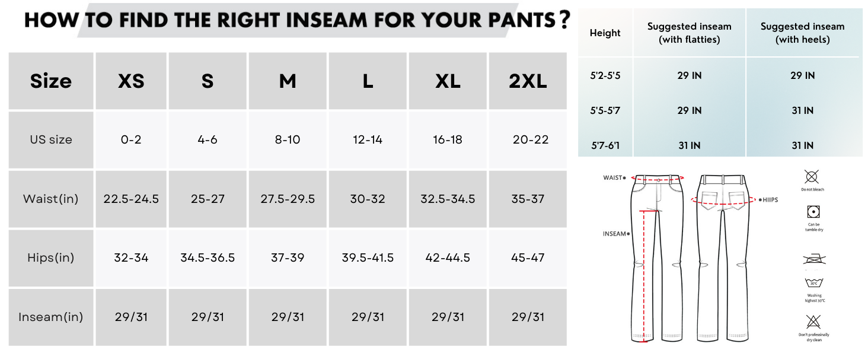Viewport: 868px width, 356px height.
Task: Click the 30°C washing tub icon
Action: click(x=813, y=282)
